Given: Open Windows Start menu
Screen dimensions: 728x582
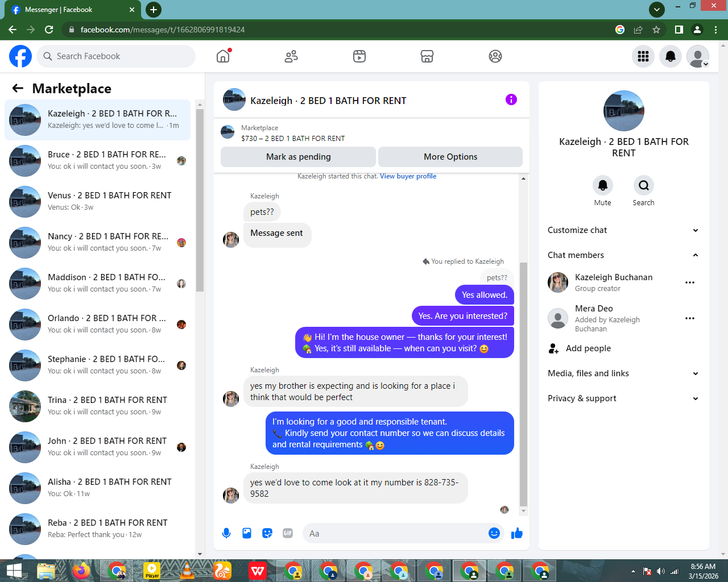Looking at the screenshot, I should [14, 571].
